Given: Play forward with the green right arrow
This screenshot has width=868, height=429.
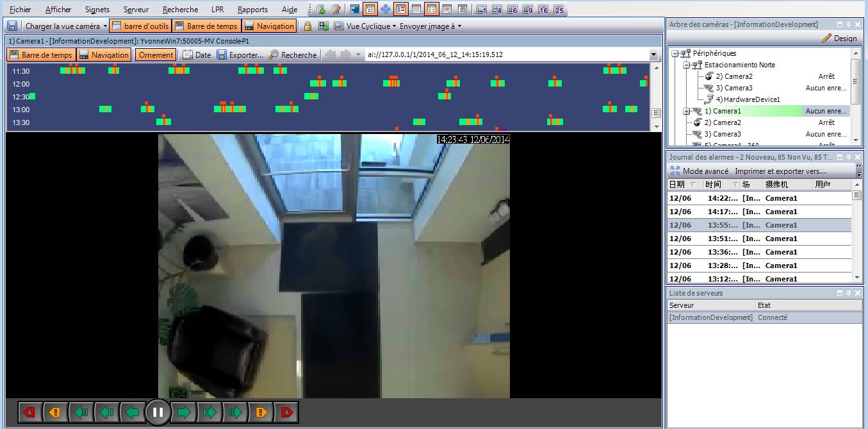Looking at the screenshot, I should [184, 412].
